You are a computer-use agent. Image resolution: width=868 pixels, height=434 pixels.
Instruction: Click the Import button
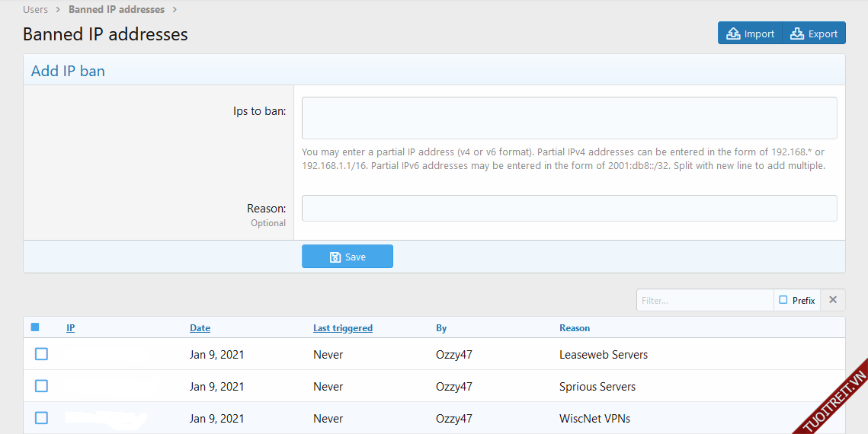click(750, 34)
